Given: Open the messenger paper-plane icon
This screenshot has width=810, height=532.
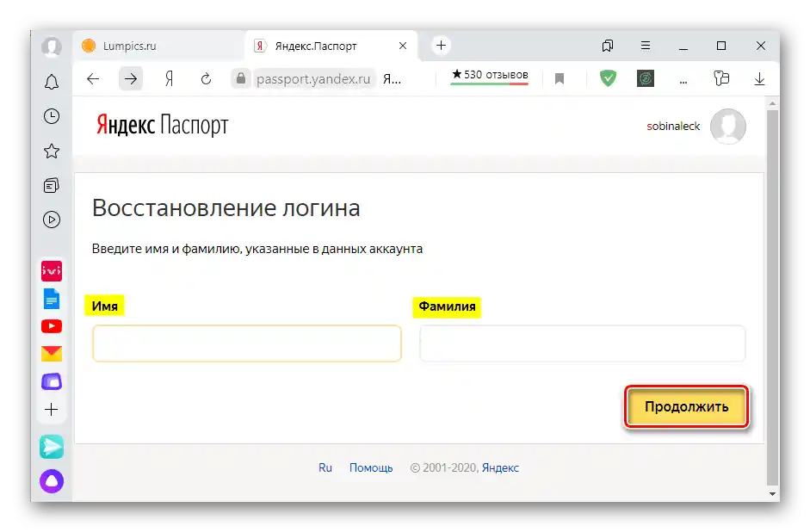Looking at the screenshot, I should tap(52, 447).
